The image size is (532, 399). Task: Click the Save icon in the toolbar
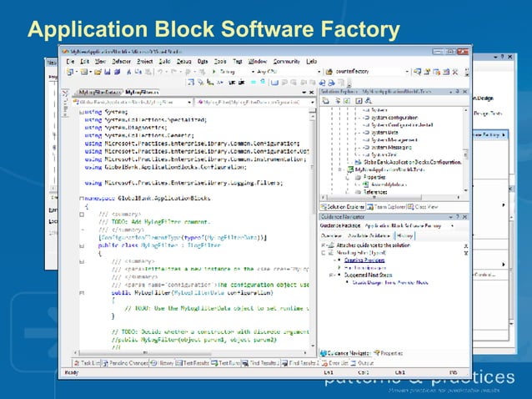(107, 73)
